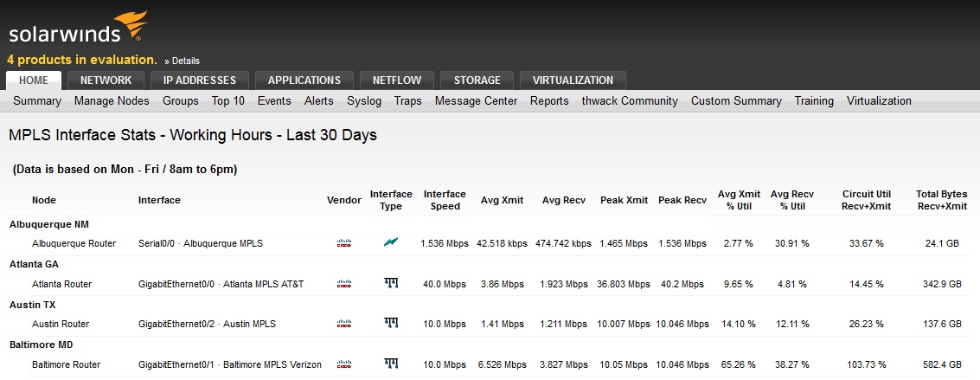Open the Austin Router node
980x380 pixels.
(x=61, y=324)
